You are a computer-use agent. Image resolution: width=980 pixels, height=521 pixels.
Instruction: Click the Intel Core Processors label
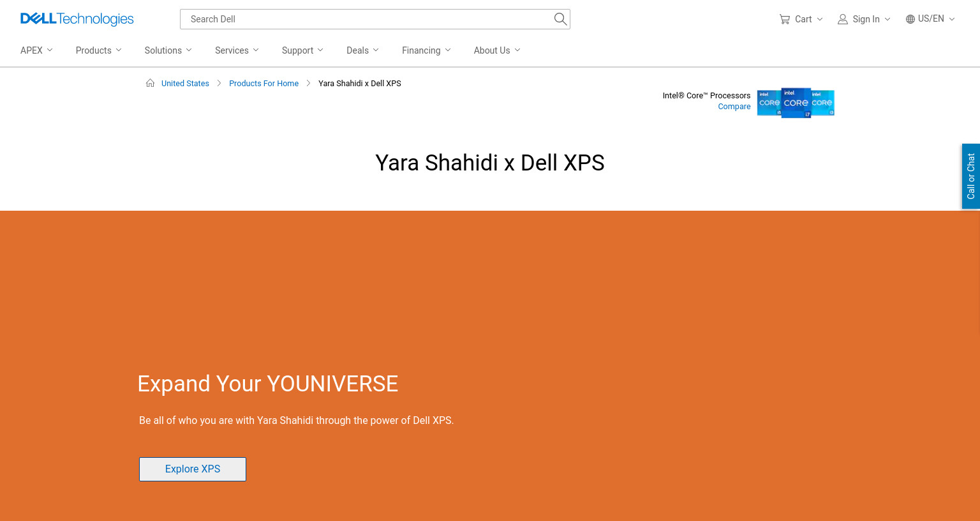tap(706, 96)
